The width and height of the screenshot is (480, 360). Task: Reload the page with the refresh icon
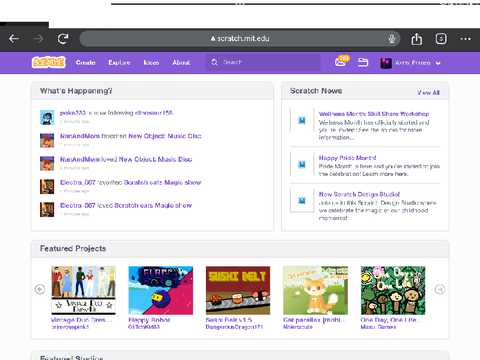63,39
